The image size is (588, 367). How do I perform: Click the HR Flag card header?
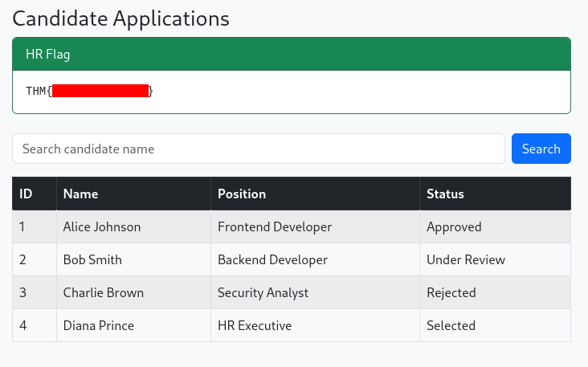[x=292, y=54]
